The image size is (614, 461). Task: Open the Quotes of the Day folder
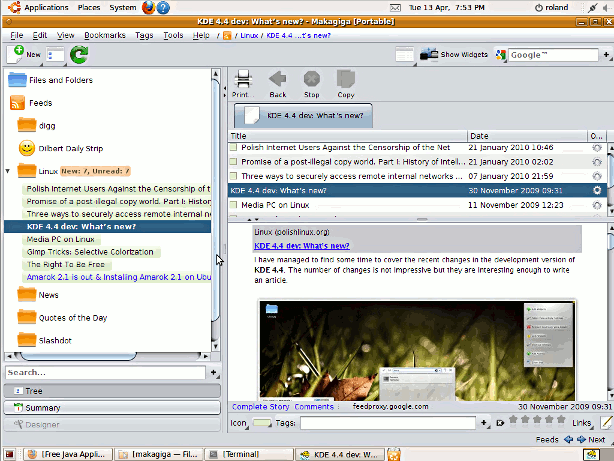[27, 317]
